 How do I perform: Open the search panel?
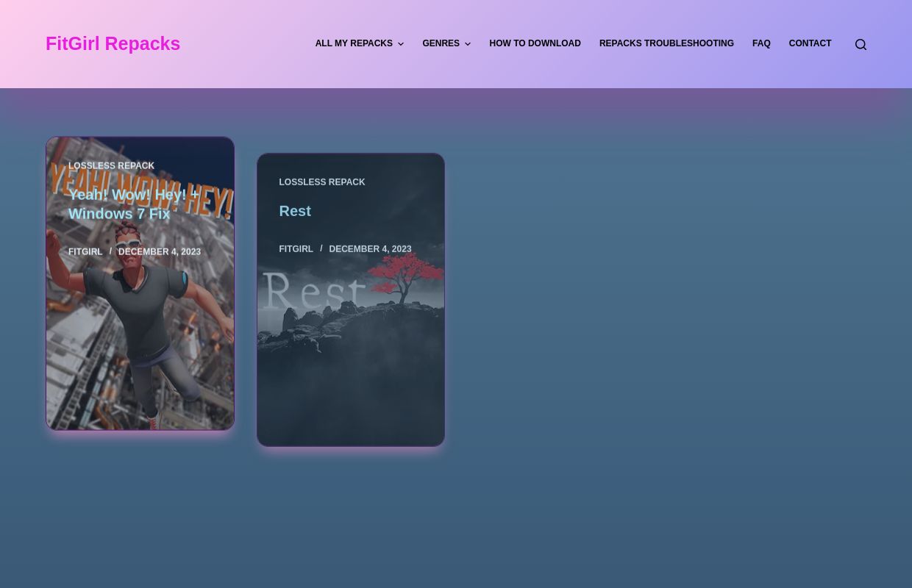(861, 44)
